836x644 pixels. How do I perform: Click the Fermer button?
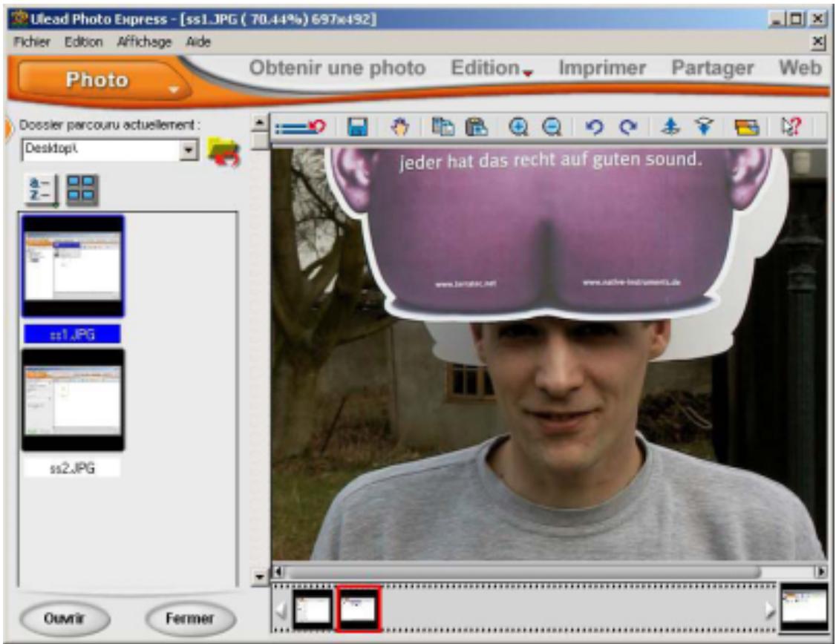click(190, 619)
